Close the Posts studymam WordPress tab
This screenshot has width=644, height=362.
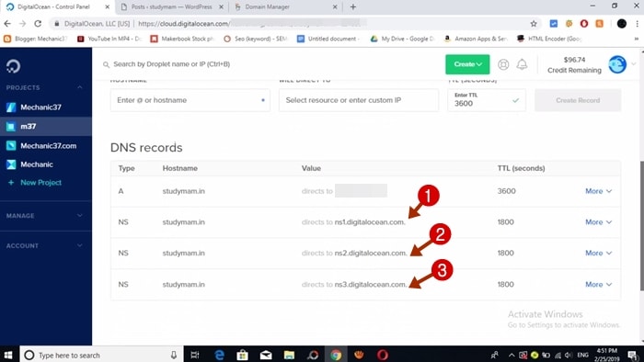click(x=222, y=7)
